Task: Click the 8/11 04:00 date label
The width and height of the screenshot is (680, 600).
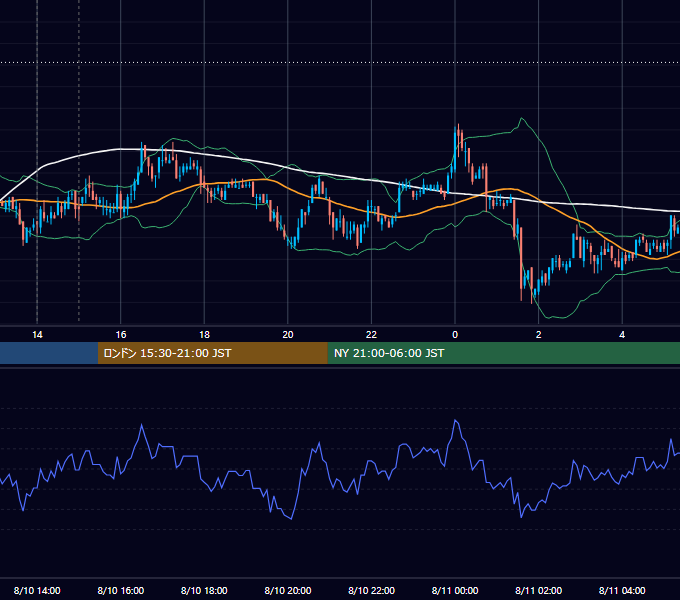Action: pyautogui.click(x=622, y=590)
